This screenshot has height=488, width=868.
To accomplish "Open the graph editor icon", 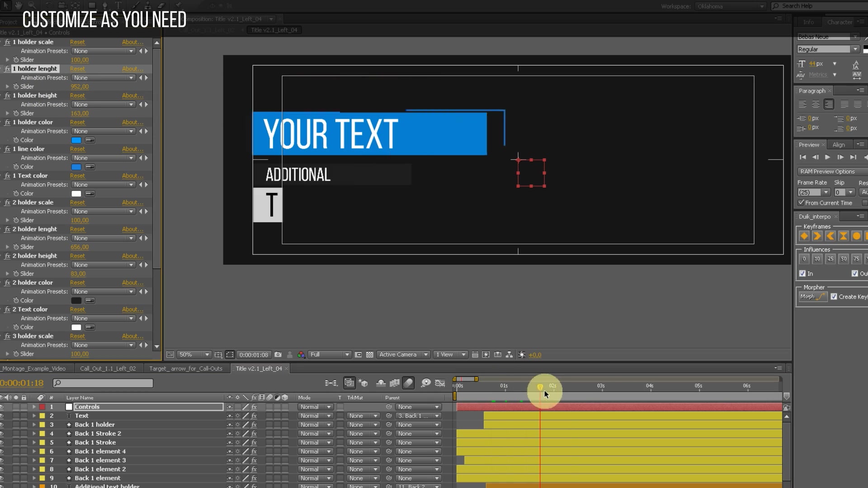I will pos(440,383).
